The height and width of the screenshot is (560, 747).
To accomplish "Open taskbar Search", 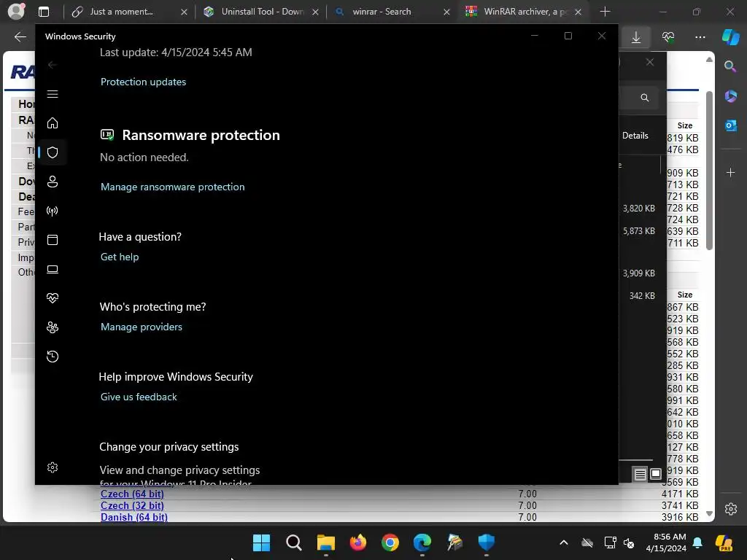I will pyautogui.click(x=294, y=542).
